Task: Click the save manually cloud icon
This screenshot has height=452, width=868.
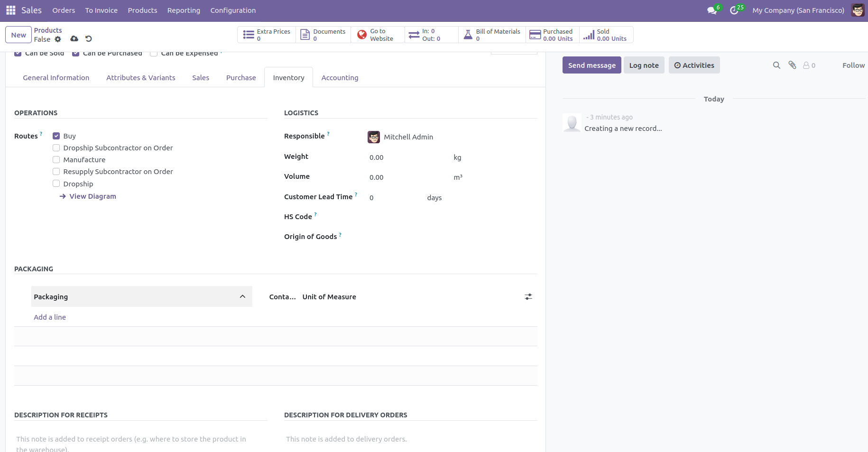Action: [x=74, y=39]
